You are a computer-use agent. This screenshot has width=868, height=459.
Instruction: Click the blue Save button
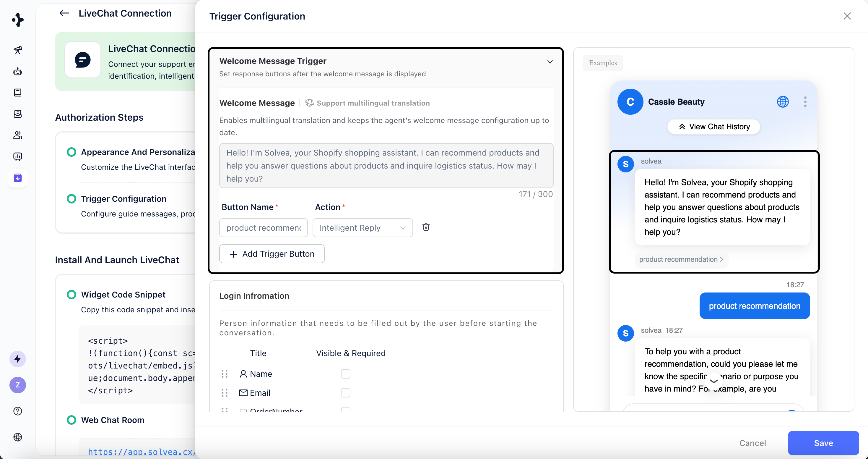click(x=823, y=443)
